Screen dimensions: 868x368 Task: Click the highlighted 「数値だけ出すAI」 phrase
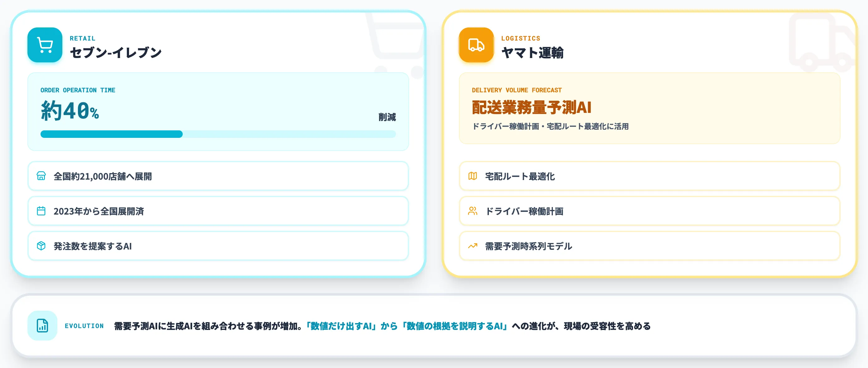[x=340, y=326]
